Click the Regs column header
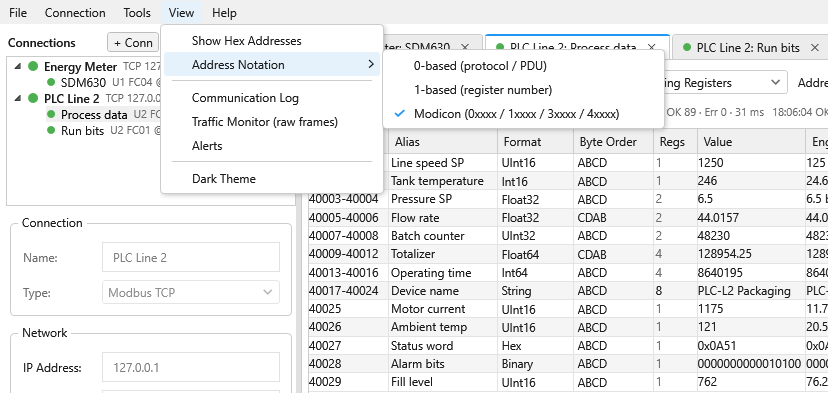The image size is (828, 393). [675, 142]
